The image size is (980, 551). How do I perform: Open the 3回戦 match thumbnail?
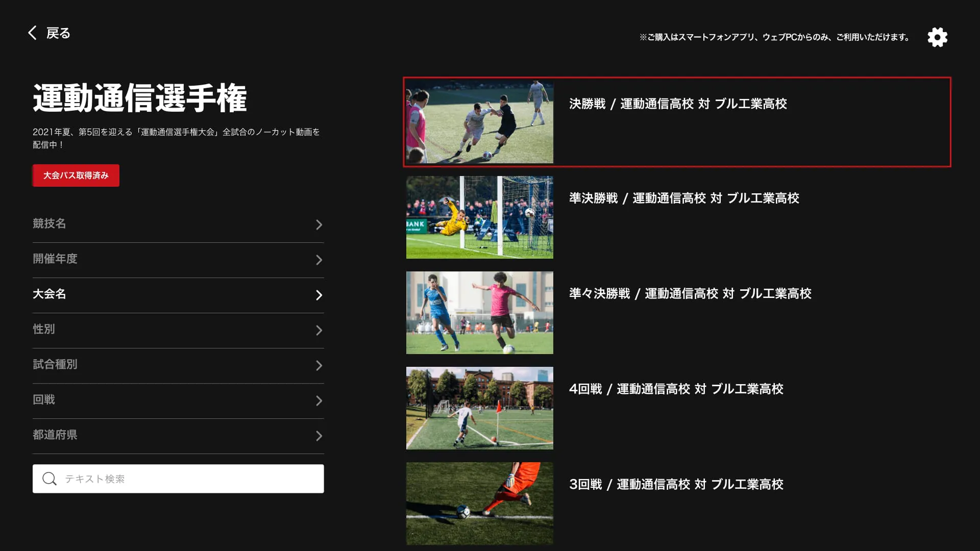tap(479, 503)
